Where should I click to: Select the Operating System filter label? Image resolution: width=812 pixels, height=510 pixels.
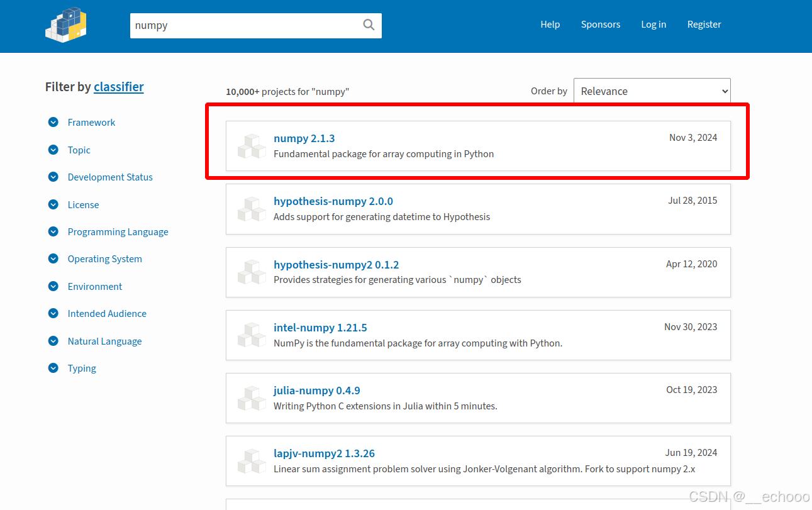[x=105, y=259]
